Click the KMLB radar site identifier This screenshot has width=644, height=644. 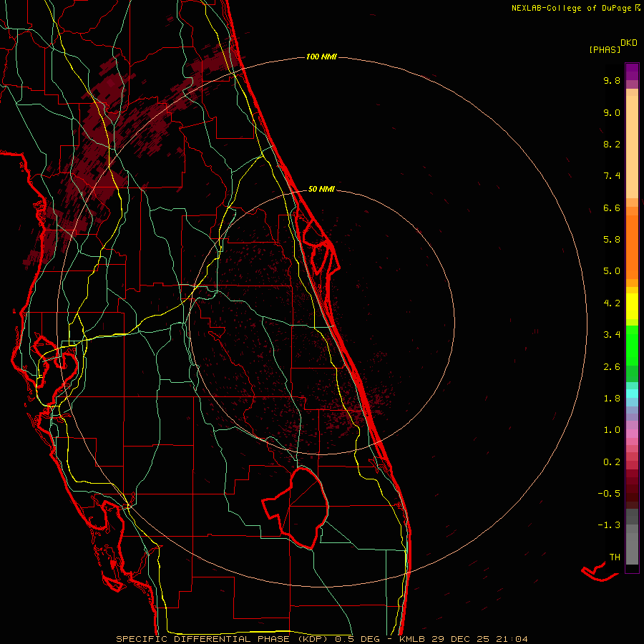pyautogui.click(x=412, y=639)
